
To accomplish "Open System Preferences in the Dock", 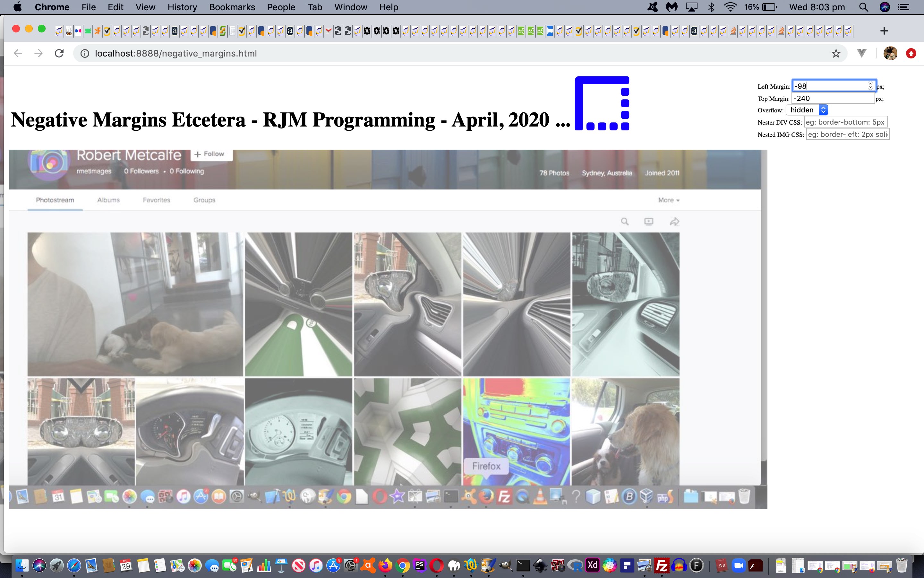I will coord(350,565).
